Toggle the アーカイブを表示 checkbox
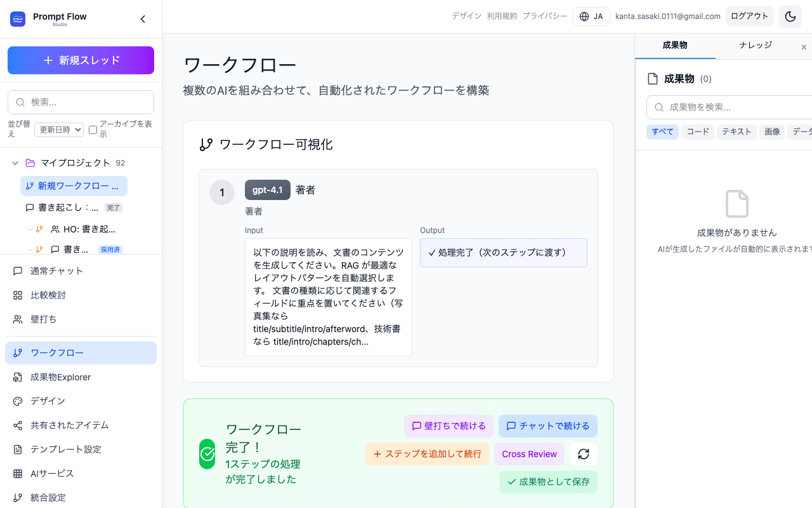 pyautogui.click(x=93, y=130)
